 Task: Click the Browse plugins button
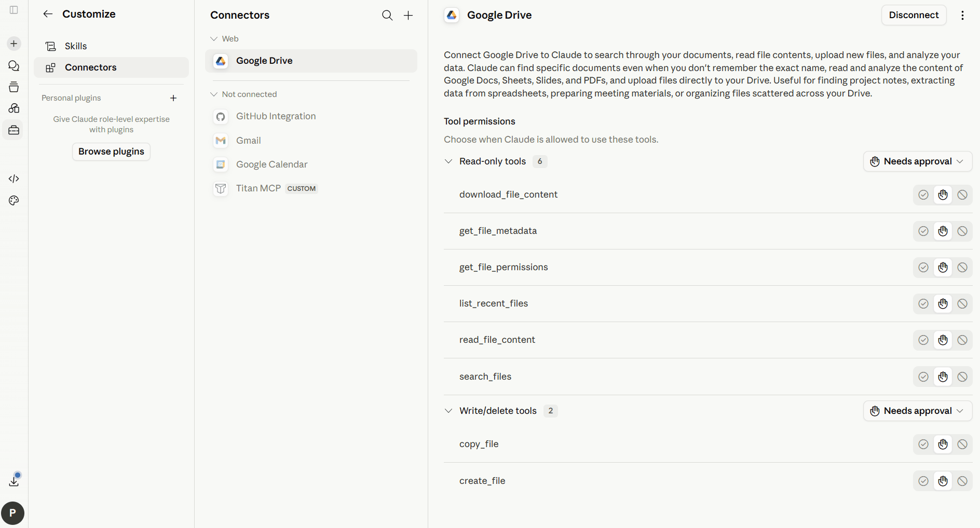pyautogui.click(x=111, y=151)
